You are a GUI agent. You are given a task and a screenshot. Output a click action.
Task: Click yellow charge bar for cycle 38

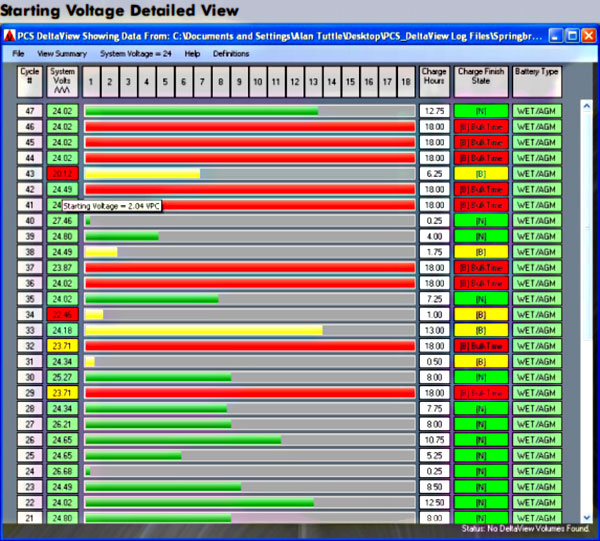101,252
